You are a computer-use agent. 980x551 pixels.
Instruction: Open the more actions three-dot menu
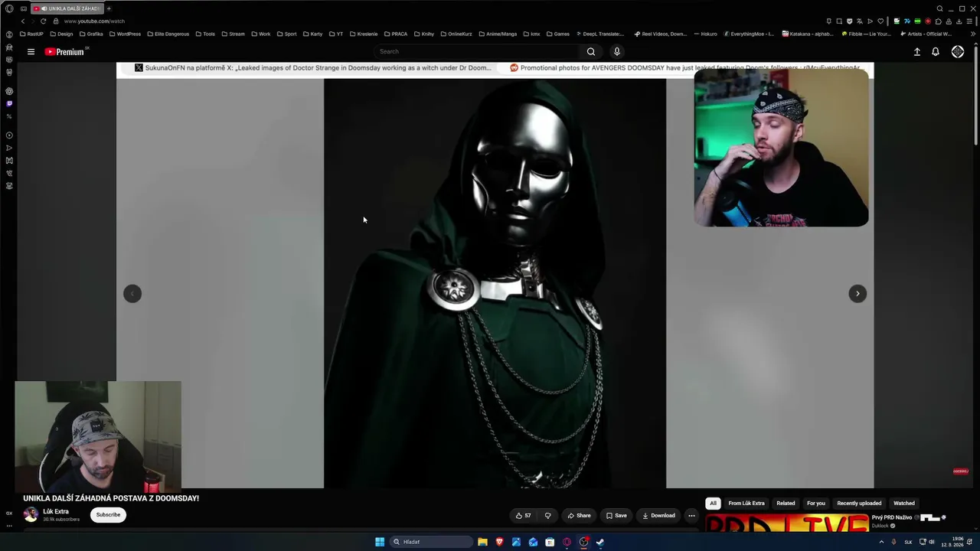click(x=691, y=516)
